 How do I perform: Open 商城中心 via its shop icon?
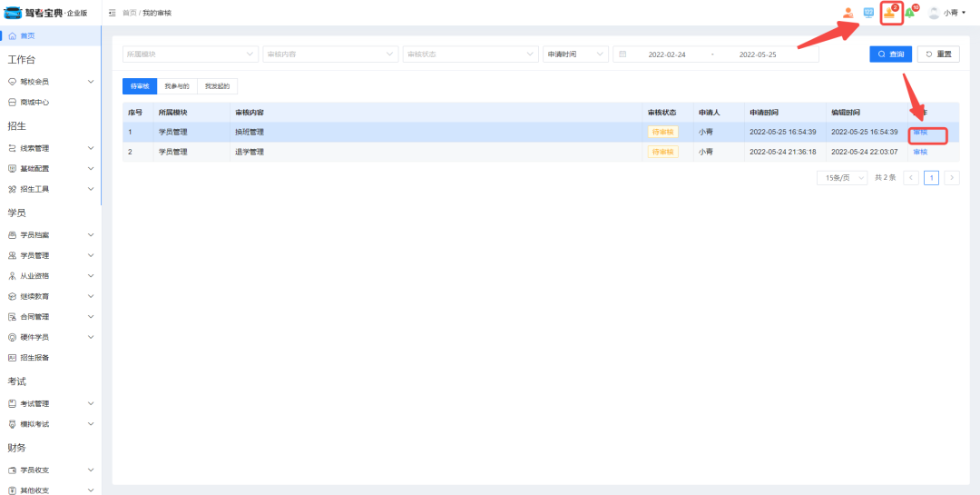12,102
